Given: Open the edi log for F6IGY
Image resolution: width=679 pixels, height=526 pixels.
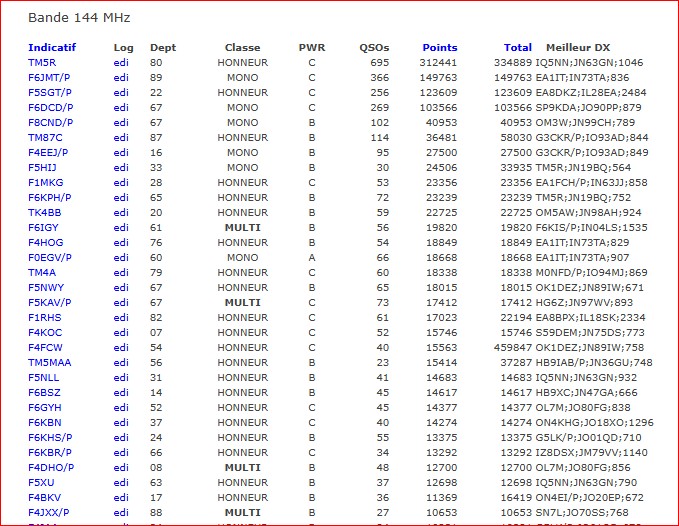Looking at the screenshot, I should pyautogui.click(x=121, y=228).
